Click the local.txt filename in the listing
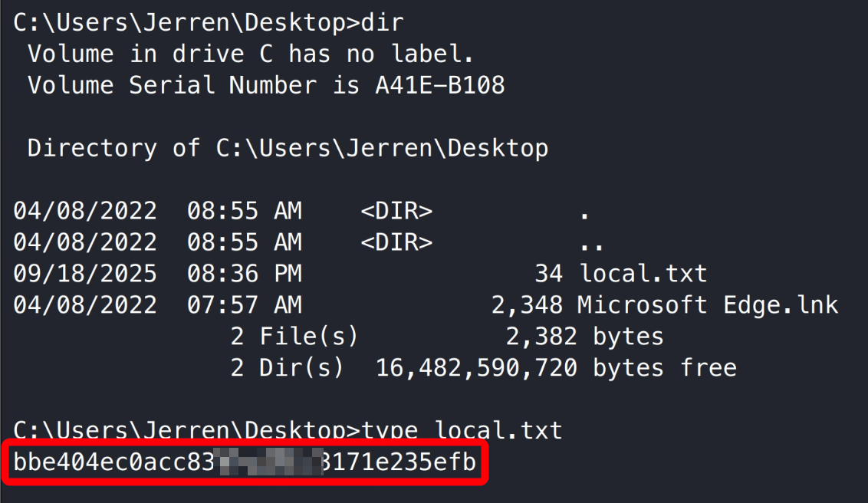This screenshot has width=868, height=503. click(x=643, y=272)
